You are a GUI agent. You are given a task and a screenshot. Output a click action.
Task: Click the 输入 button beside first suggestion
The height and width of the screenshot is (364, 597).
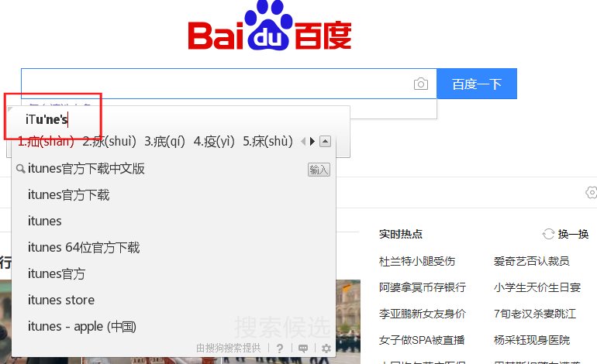(x=319, y=170)
